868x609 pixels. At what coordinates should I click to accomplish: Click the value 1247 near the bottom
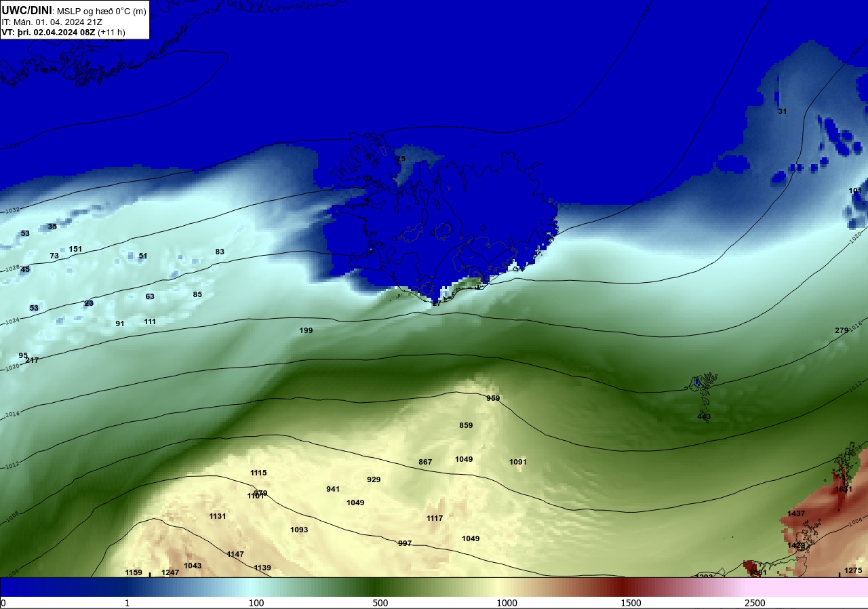click(x=170, y=572)
